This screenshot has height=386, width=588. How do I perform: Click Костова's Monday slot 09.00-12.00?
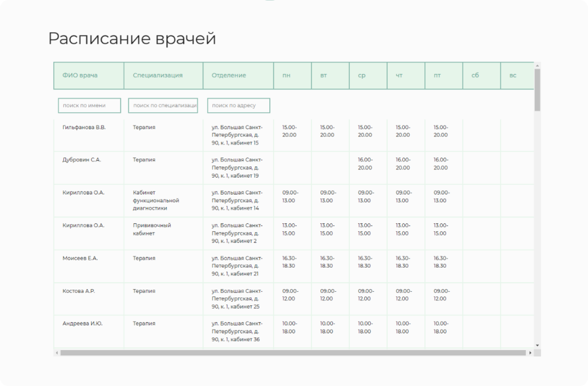290,295
